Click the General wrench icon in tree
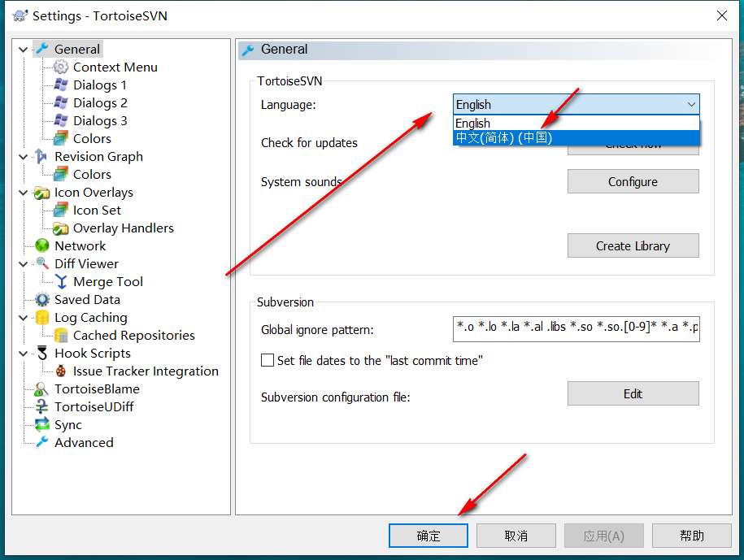The image size is (744, 560). (42, 49)
